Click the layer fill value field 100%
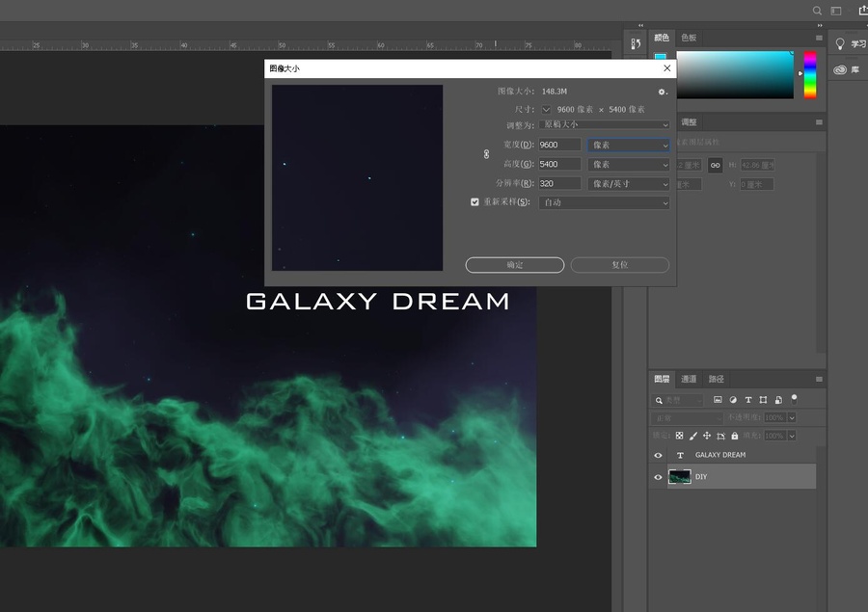868x612 pixels. point(774,436)
